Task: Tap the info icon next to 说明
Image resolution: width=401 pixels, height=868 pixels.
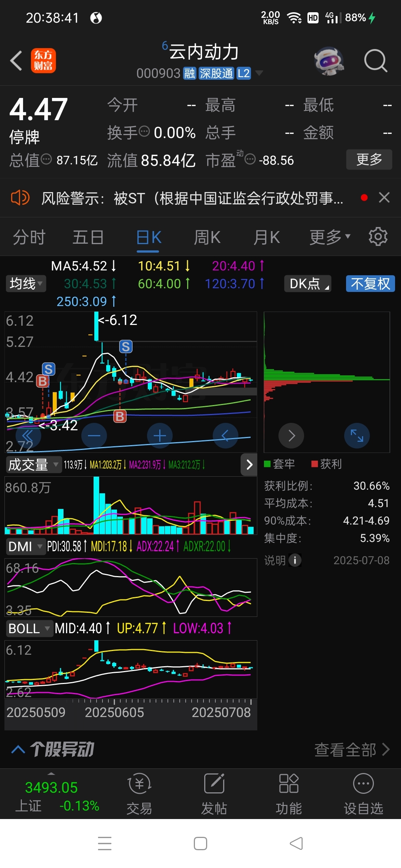Action: 295,560
